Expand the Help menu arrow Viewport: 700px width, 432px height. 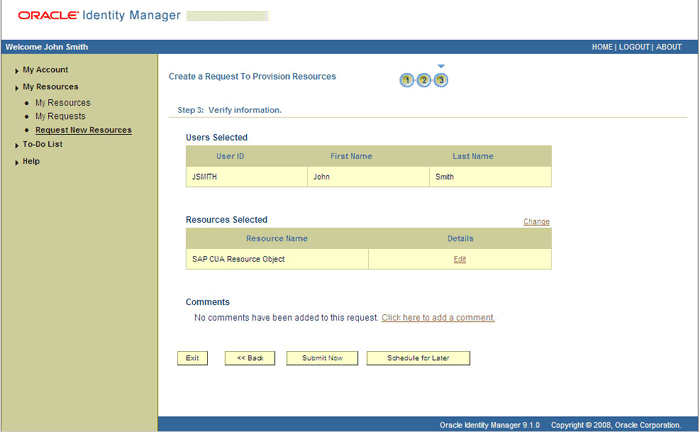(17, 162)
